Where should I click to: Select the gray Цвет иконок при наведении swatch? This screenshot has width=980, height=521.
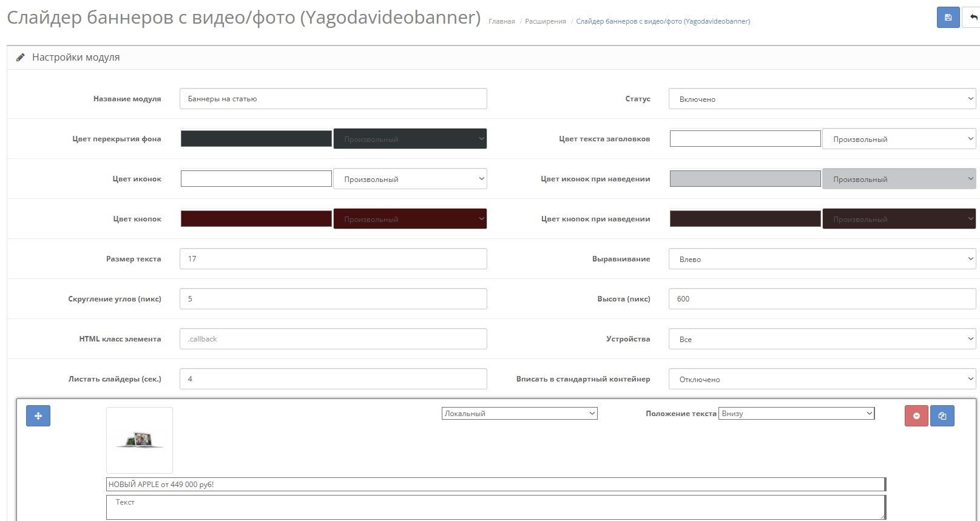pos(745,179)
